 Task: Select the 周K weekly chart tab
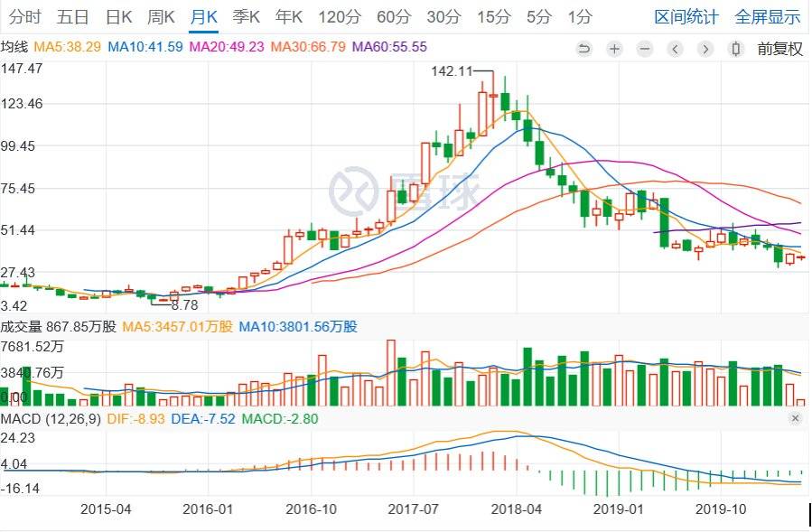(x=161, y=16)
